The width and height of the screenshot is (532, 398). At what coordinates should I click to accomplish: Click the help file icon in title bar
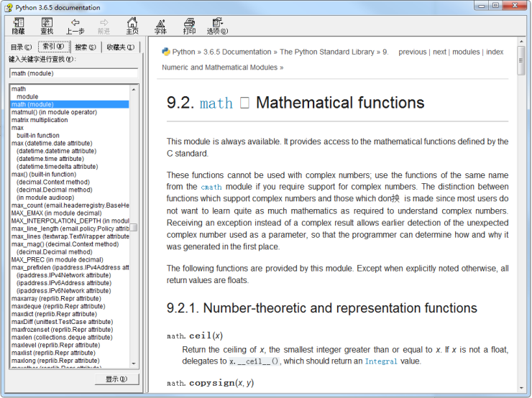click(x=9, y=7)
